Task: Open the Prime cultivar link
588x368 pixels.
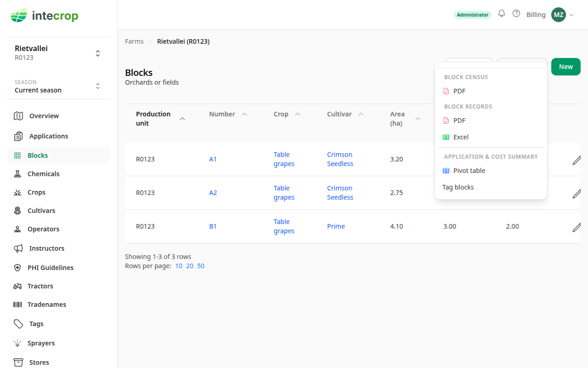Action: (x=336, y=226)
